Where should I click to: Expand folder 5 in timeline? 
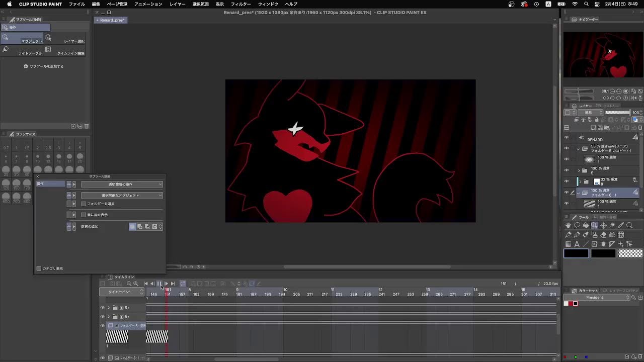109,308
